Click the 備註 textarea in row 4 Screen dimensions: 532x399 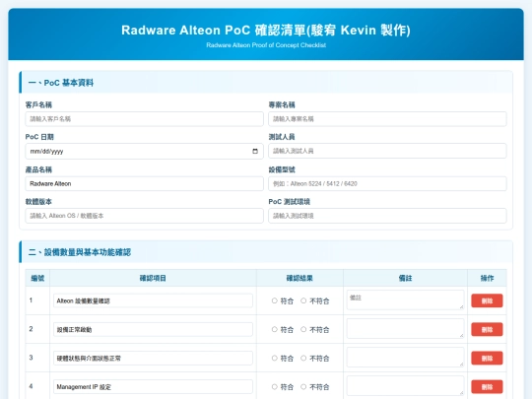pyautogui.click(x=406, y=386)
